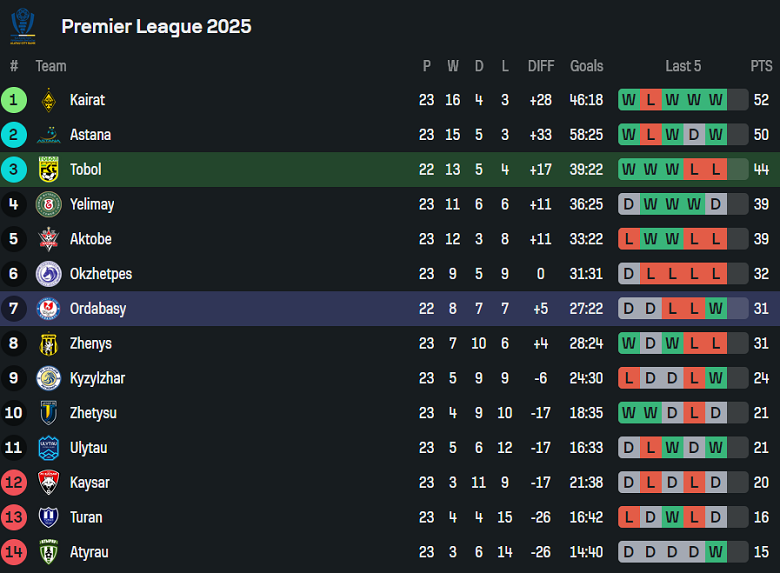Click the red rank 14 badge

coord(14,552)
